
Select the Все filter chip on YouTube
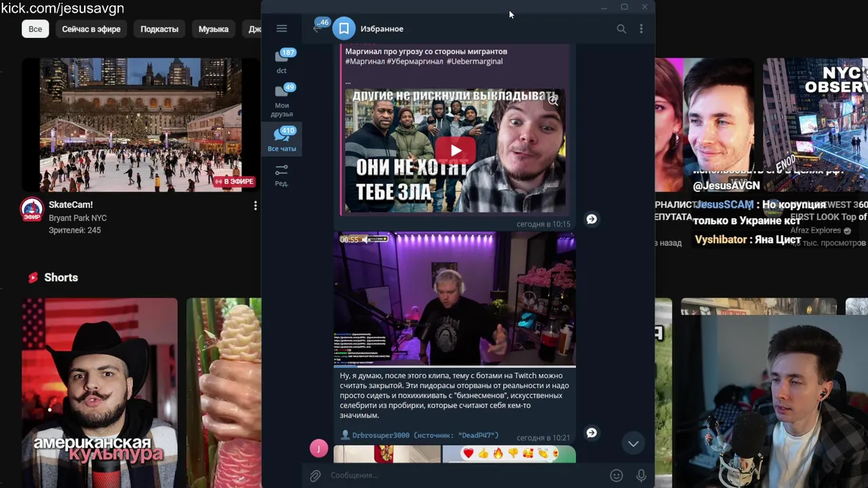tap(35, 29)
